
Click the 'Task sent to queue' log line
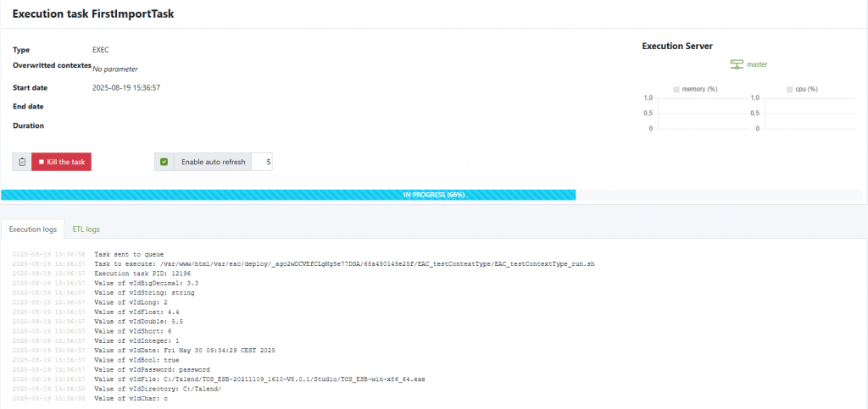(x=129, y=254)
